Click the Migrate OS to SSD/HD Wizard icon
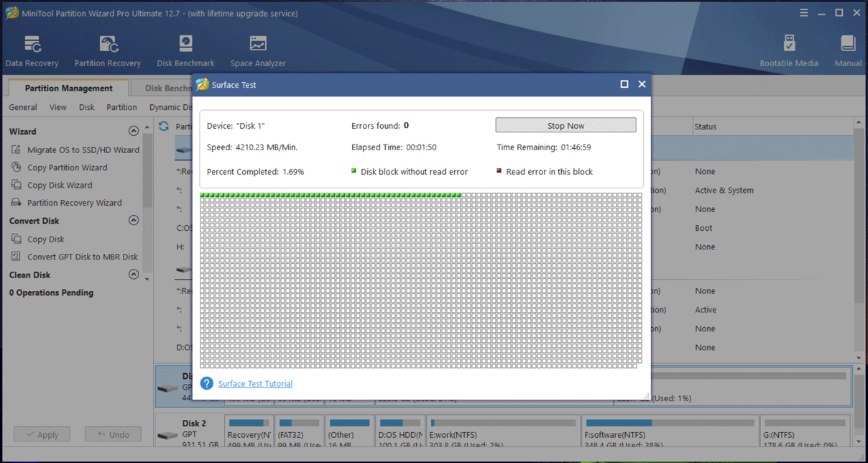 (17, 150)
